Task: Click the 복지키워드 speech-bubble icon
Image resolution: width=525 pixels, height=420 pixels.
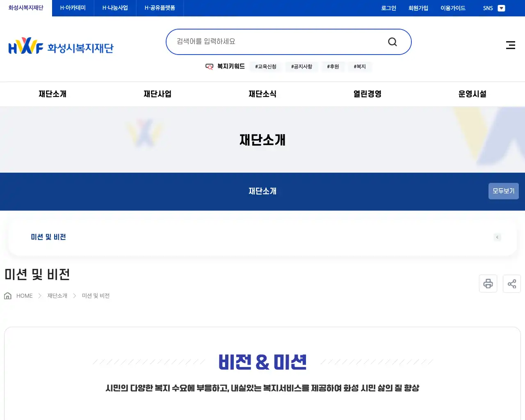Action: [210, 66]
